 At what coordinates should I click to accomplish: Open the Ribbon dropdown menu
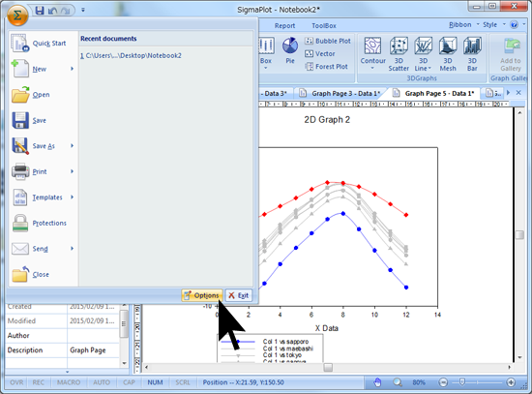pos(463,25)
